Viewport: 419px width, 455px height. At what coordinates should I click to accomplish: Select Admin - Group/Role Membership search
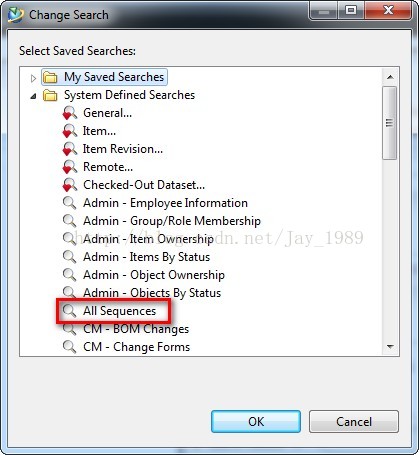point(172,221)
